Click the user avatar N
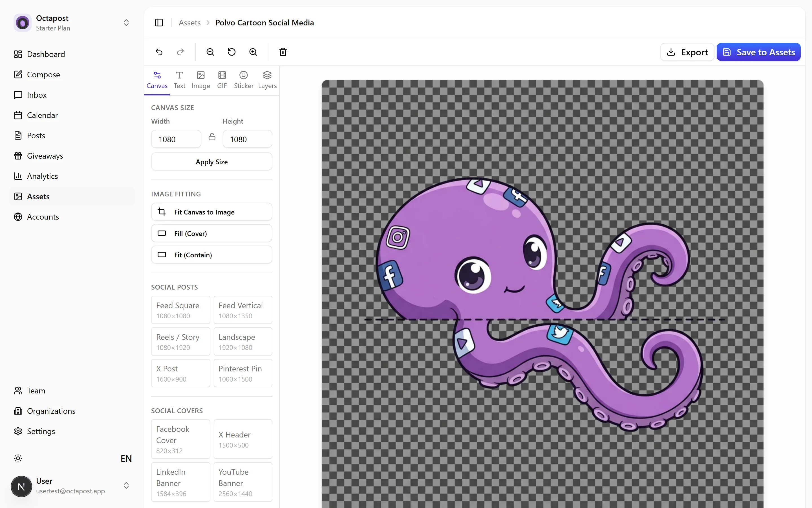This screenshot has height=508, width=812. coord(21,486)
